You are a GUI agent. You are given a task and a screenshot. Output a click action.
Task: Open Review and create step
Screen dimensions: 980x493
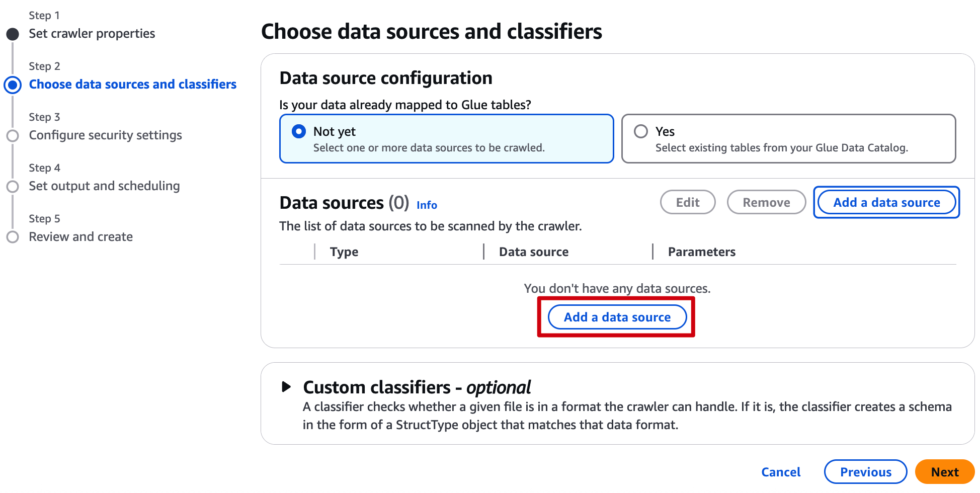(80, 237)
